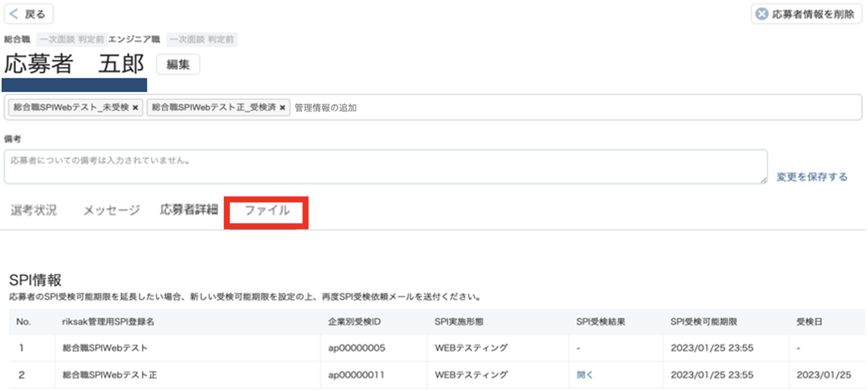Go back with the 戻る button
868x391 pixels.
point(29,14)
